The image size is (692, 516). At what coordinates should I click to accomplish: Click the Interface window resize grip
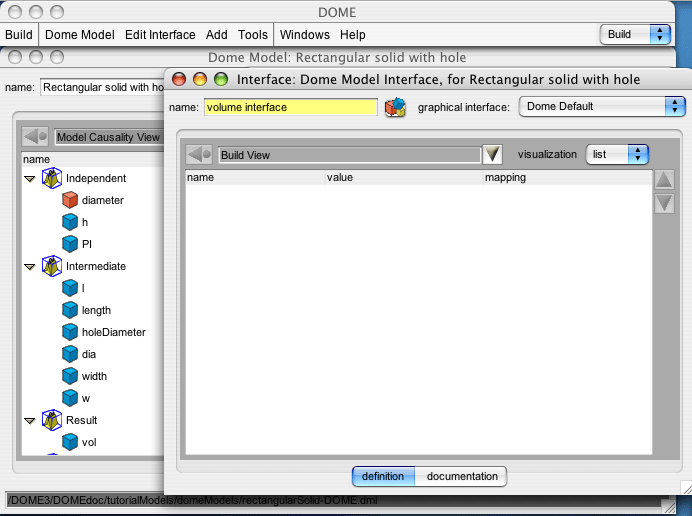coord(686,488)
